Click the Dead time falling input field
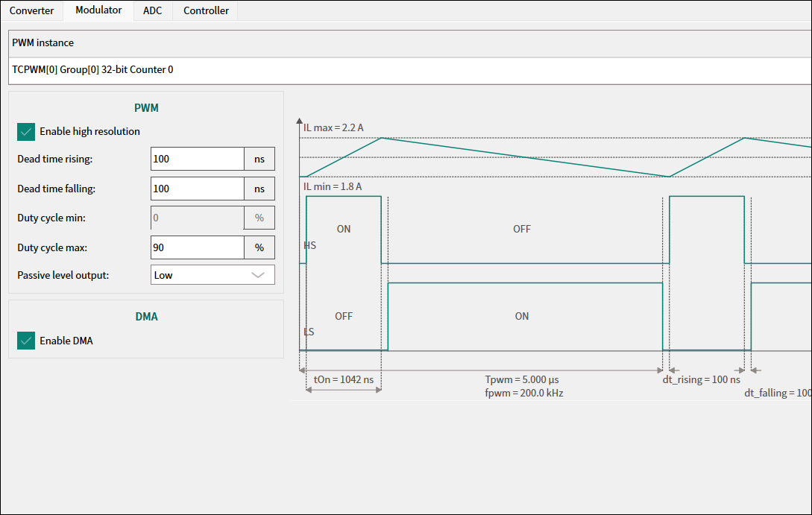The width and height of the screenshot is (812, 515). coord(197,189)
